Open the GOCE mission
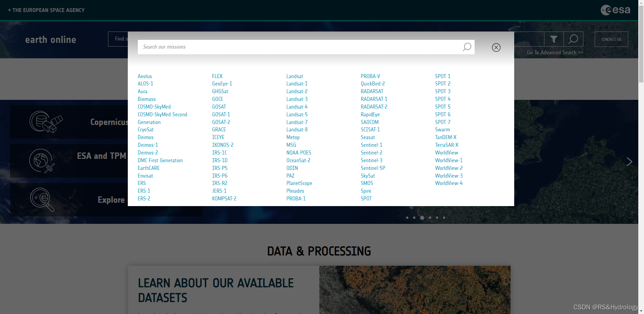 click(217, 99)
